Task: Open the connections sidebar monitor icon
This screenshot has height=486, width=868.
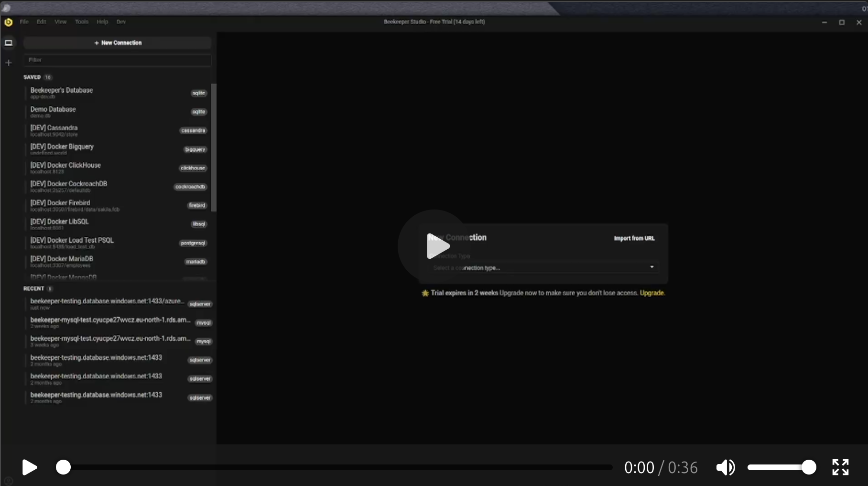Action: point(9,43)
